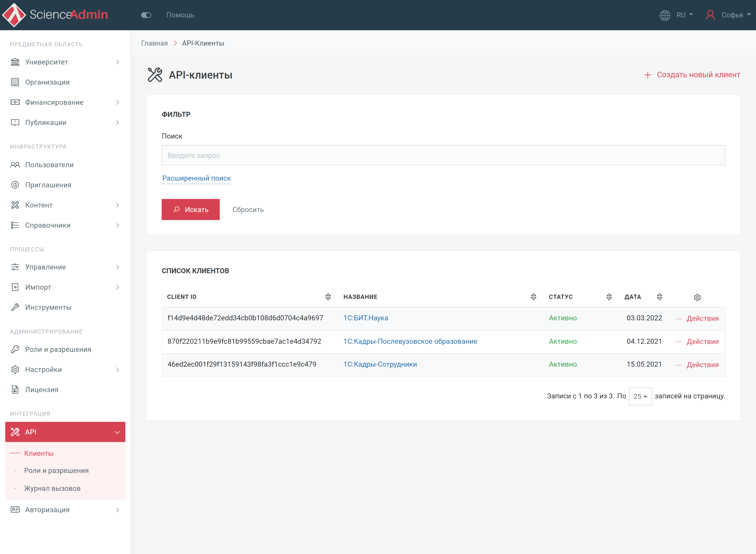Screen dimensions: 756x554
Task: Open the Пользователи section in sidebar
Action: [49, 165]
